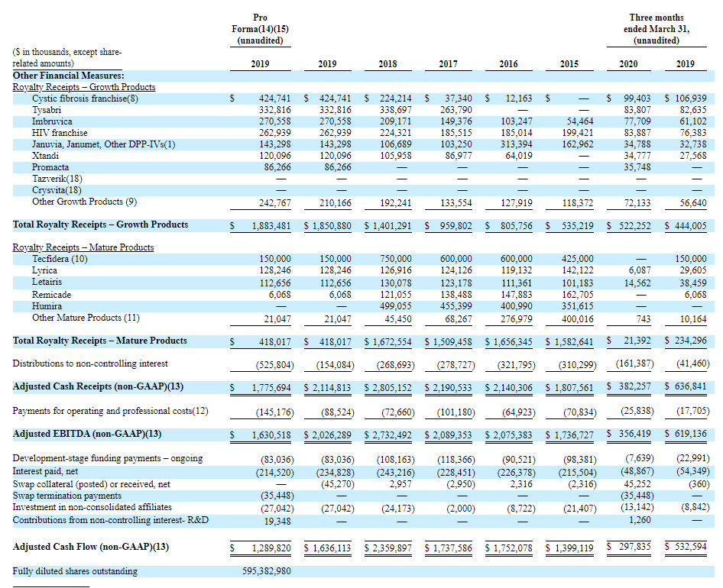The width and height of the screenshot is (723, 588).
Task: Click the 'Humira' row label
Action: (x=47, y=306)
